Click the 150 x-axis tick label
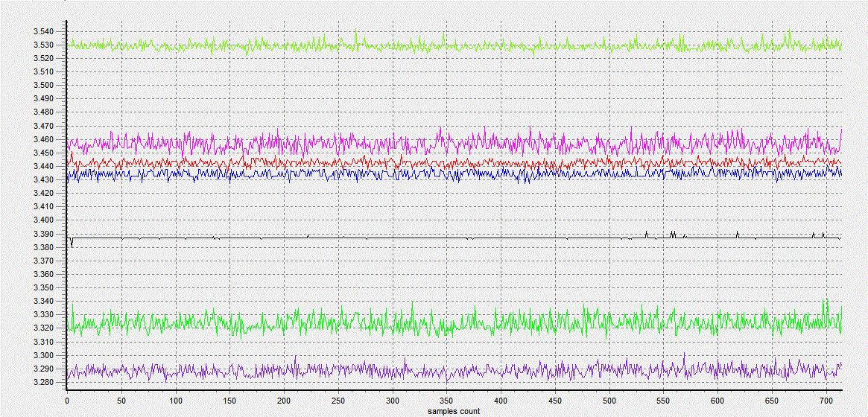Viewport: 868px width, 417px height. tap(229, 401)
